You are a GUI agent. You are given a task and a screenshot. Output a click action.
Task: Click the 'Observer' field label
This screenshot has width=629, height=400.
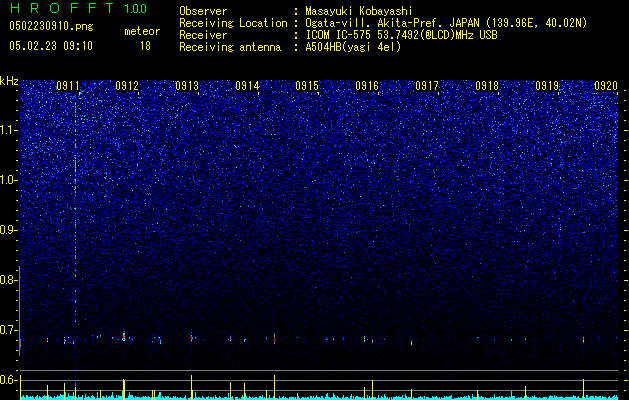pyautogui.click(x=203, y=11)
